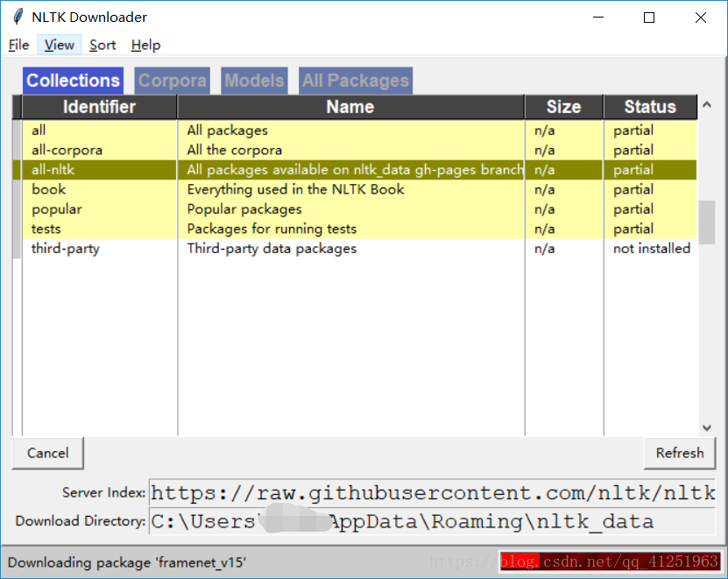
Task: Close the NLTK Downloader window
Action: pos(701,18)
